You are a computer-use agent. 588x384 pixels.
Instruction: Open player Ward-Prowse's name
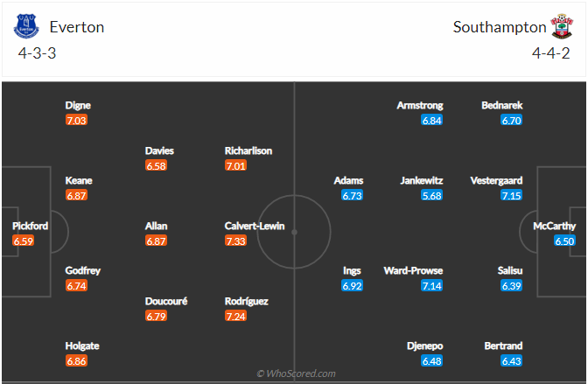413,271
